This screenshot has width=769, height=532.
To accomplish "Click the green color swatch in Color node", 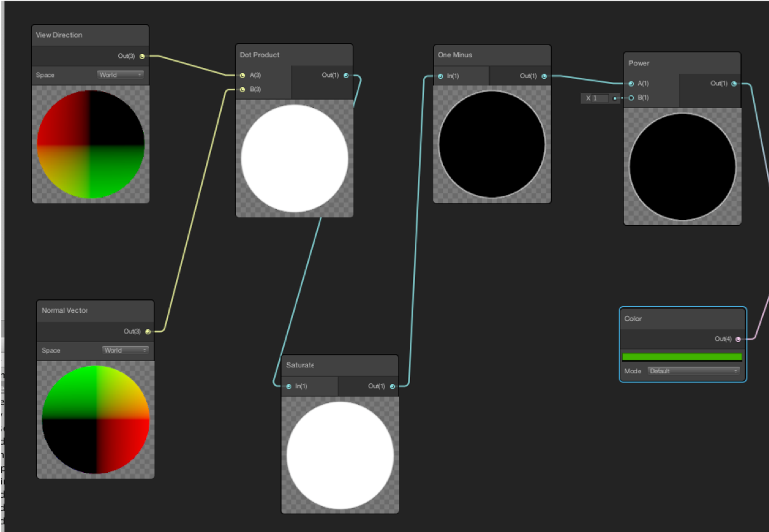I will [x=682, y=357].
